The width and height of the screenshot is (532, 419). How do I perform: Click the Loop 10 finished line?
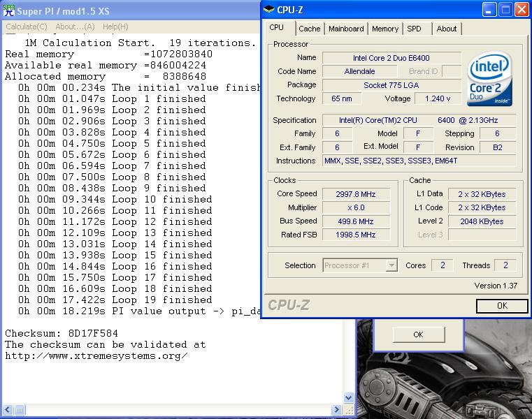[115, 199]
